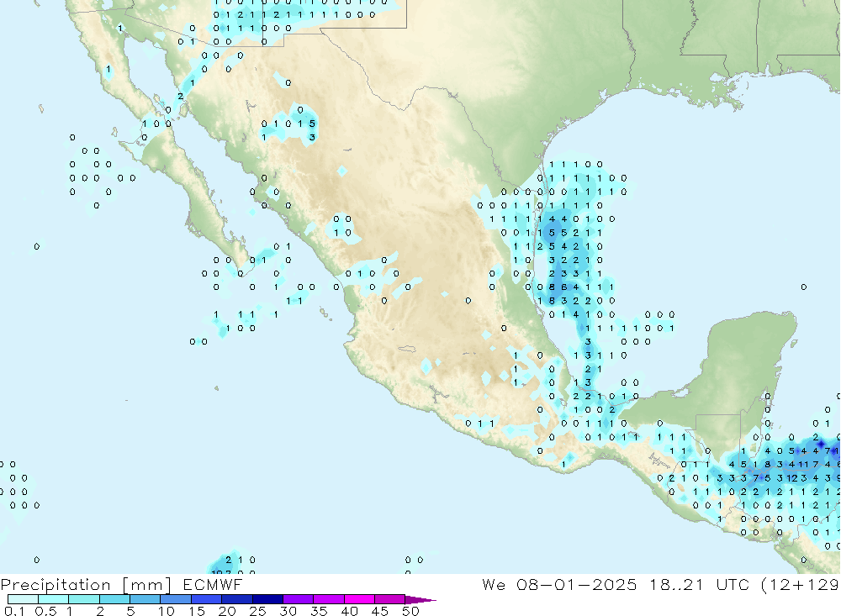Click the lightest 0.1–0.5 mm legend swatch

pos(23,600)
